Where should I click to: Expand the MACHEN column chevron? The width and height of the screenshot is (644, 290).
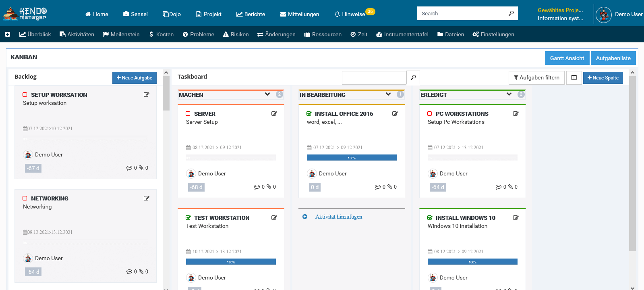click(x=267, y=94)
